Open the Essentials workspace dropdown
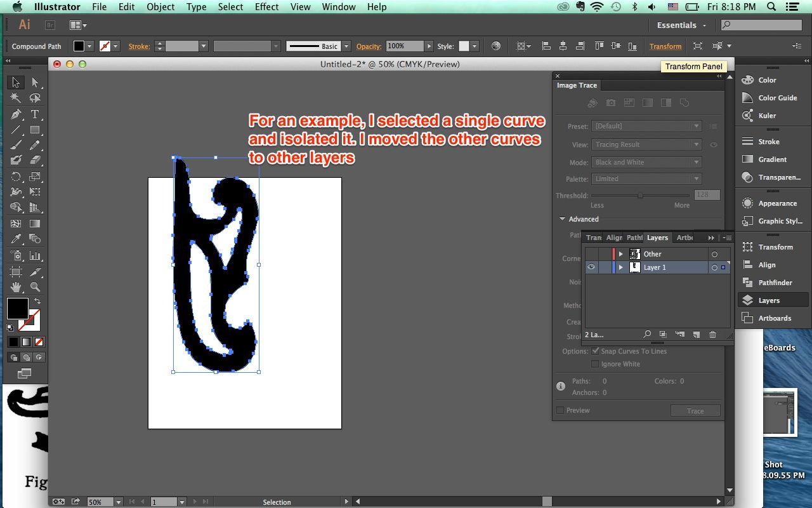The image size is (812, 508). tap(681, 25)
